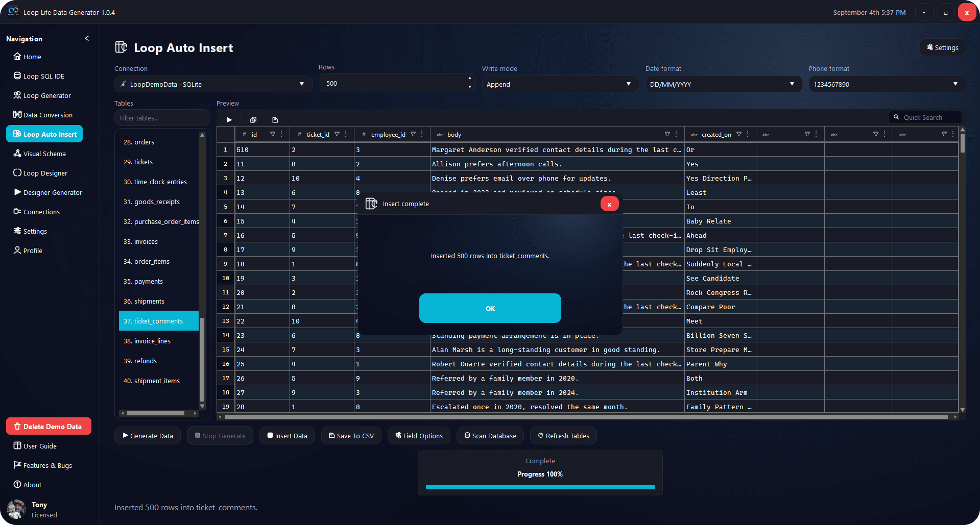The height and width of the screenshot is (525, 980).
Task: Select the refunds table
Action: 158,361
